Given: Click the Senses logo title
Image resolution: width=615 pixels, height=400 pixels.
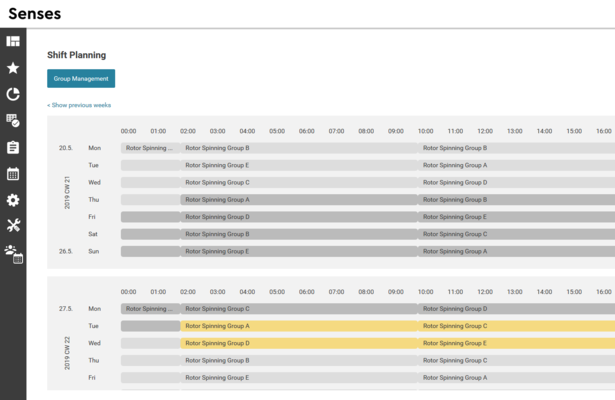Looking at the screenshot, I should pyautogui.click(x=34, y=14).
